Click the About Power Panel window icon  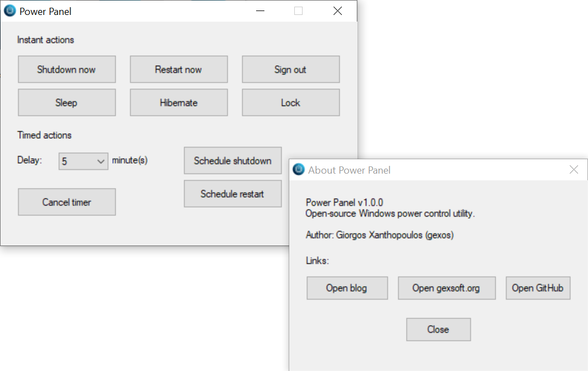tap(298, 170)
